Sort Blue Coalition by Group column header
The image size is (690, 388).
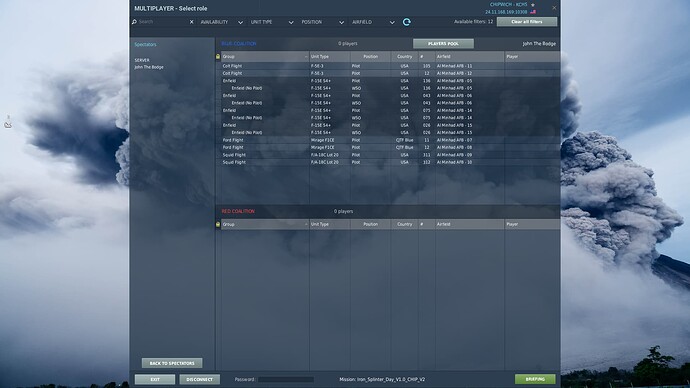click(265, 57)
